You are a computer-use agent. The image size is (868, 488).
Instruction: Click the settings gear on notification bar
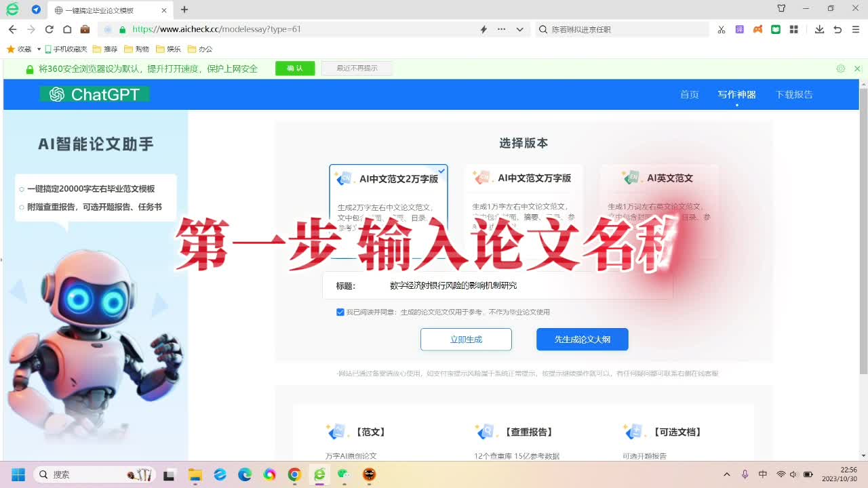tap(841, 68)
